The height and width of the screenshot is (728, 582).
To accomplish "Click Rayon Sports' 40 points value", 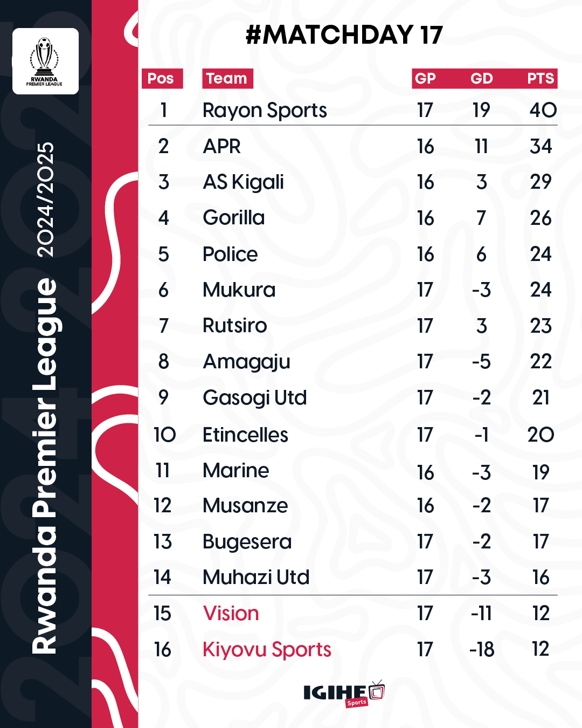I will tap(543, 111).
